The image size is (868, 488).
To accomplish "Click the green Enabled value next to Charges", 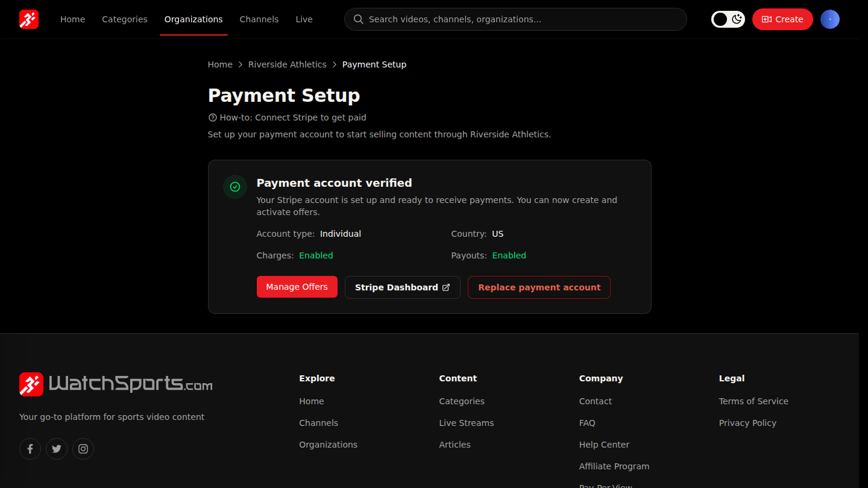I will 316,255.
